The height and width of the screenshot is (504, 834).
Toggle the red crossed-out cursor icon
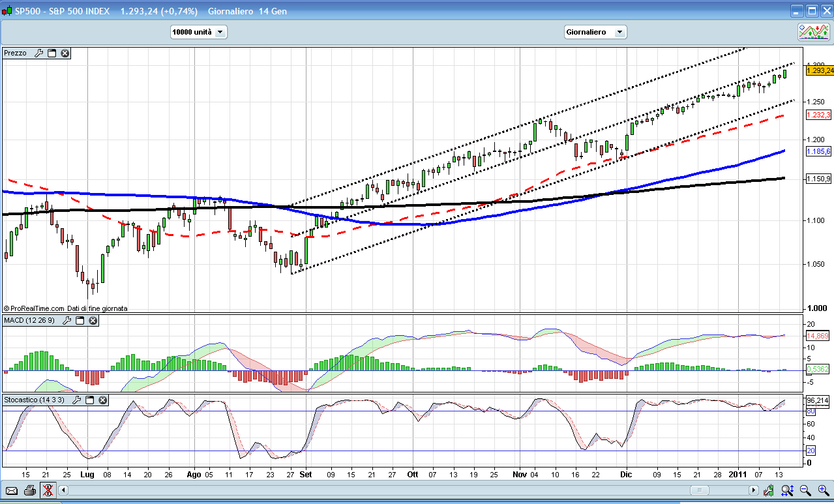47,490
